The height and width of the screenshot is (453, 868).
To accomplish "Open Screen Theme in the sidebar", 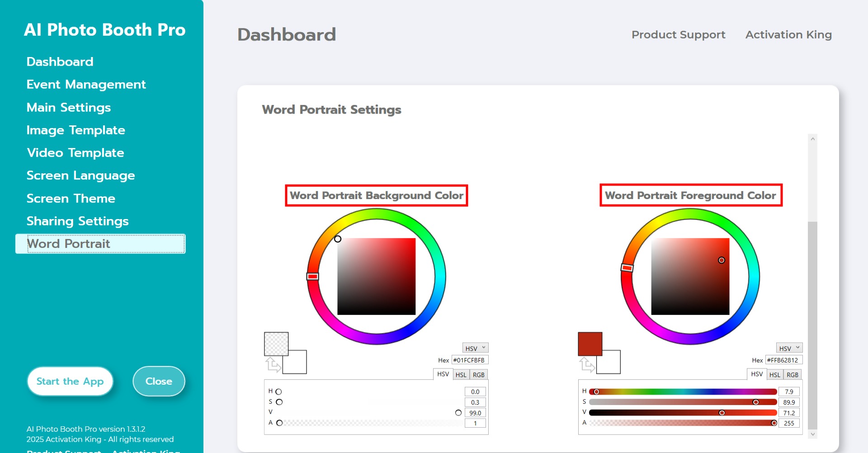I will [x=71, y=198].
